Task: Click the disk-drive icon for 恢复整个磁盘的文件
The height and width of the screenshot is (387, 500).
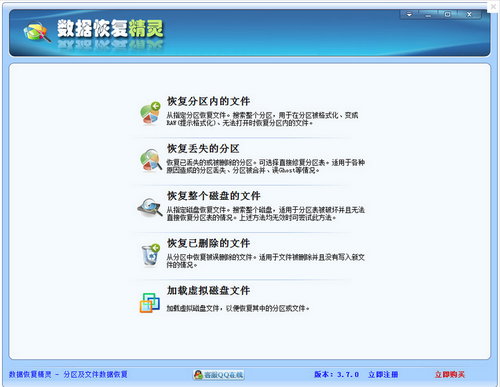Action: [150, 207]
